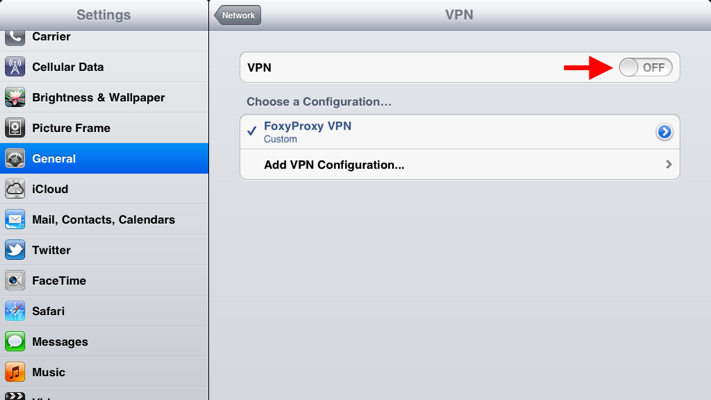Tap the General gear icon
The height and width of the screenshot is (400, 711).
15,159
